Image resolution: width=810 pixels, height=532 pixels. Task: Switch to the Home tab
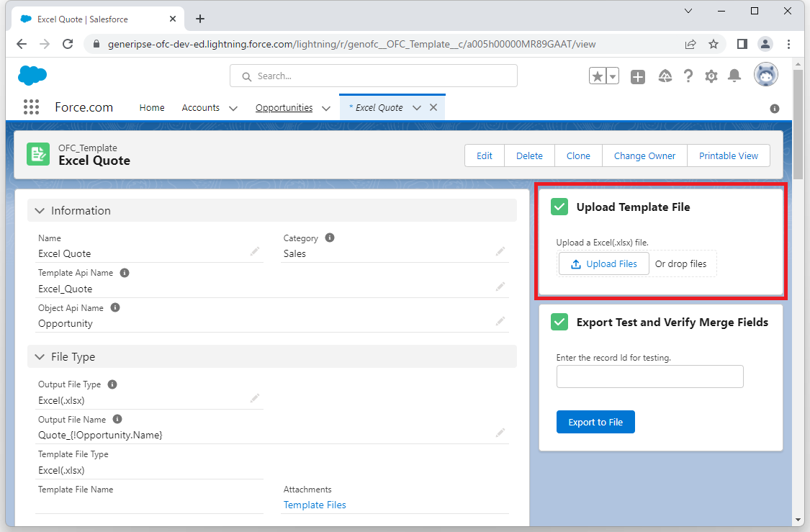(151, 107)
